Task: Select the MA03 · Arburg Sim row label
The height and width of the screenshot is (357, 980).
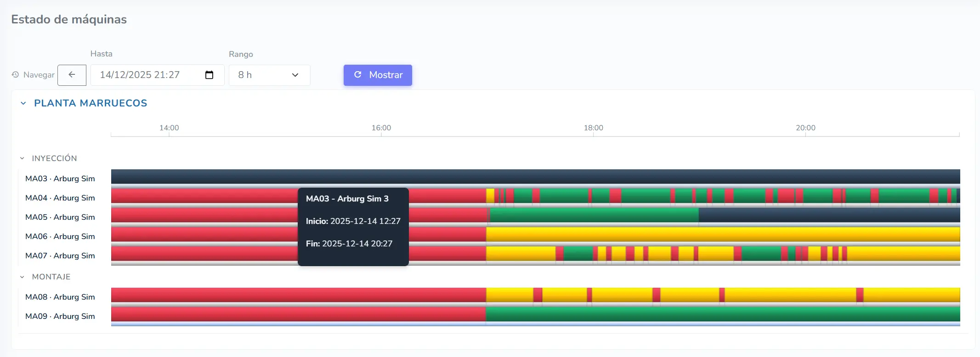Action: coord(60,178)
